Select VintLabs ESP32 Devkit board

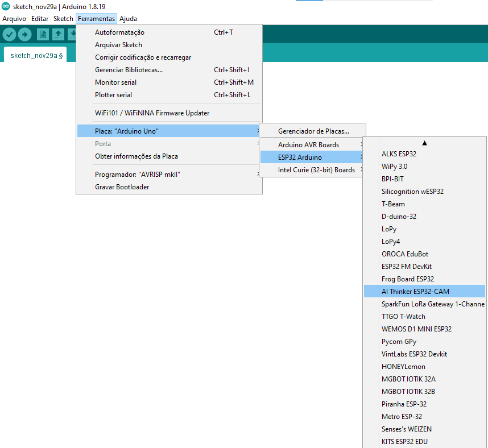424,354
